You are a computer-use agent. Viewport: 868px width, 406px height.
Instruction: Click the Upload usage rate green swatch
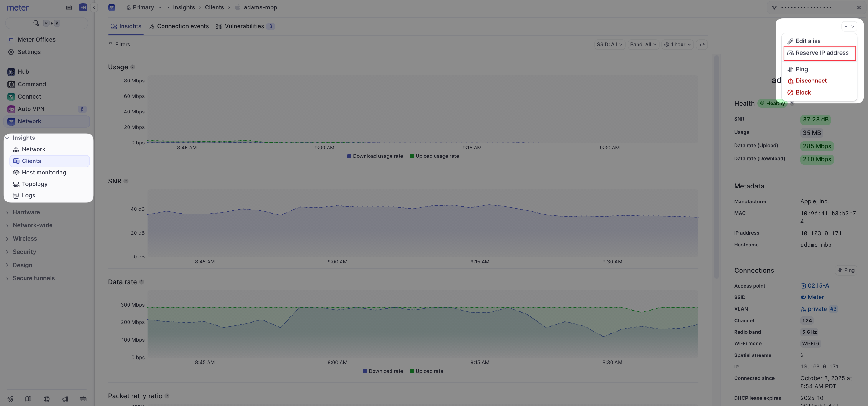(412, 156)
